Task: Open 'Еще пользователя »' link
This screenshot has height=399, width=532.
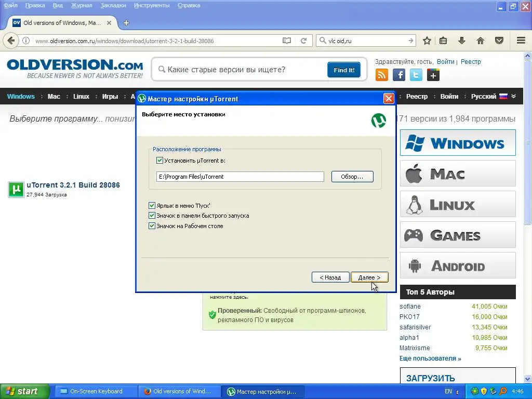Action: pos(430,358)
